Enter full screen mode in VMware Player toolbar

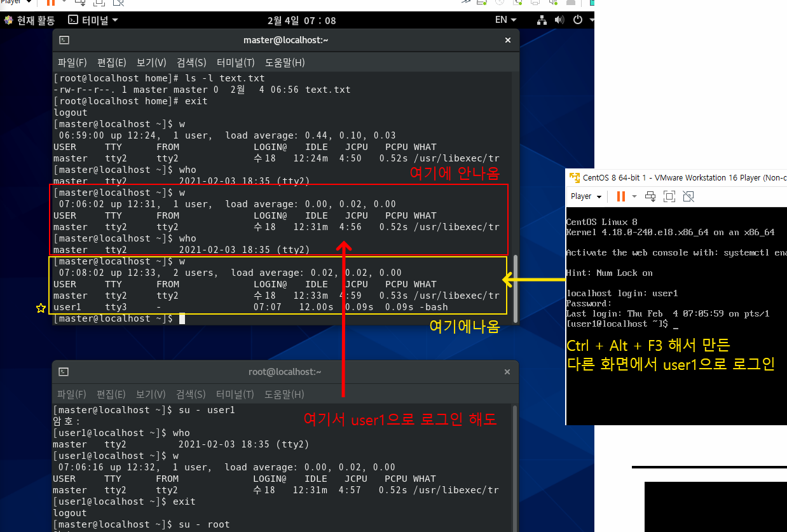pyautogui.click(x=669, y=196)
